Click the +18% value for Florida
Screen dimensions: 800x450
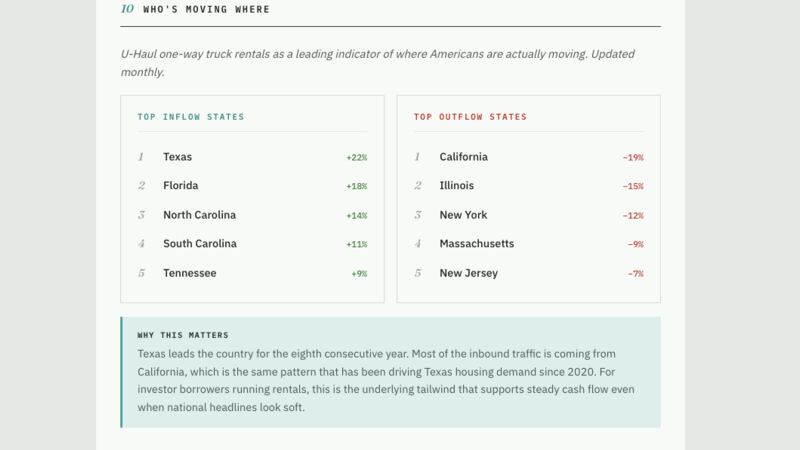[x=357, y=186]
